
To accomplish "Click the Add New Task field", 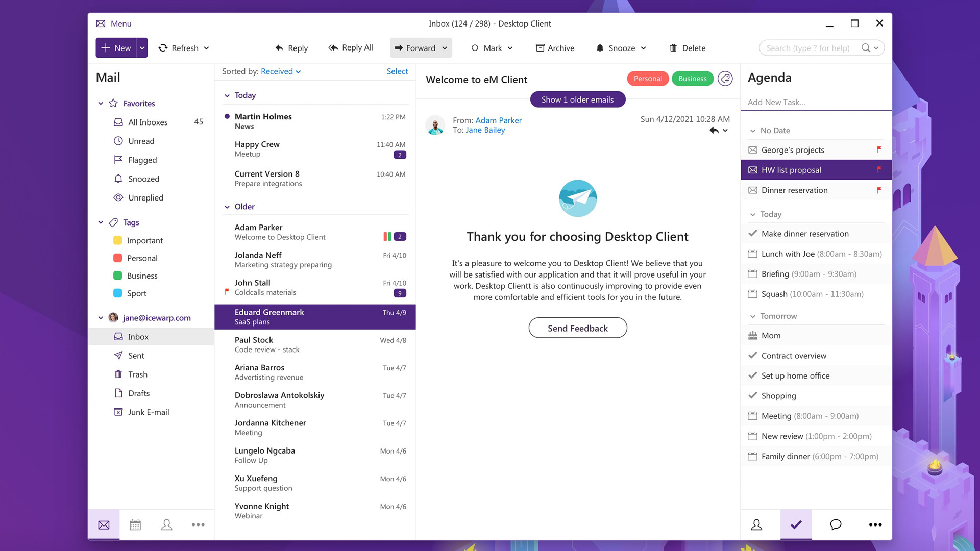I will (x=816, y=102).
